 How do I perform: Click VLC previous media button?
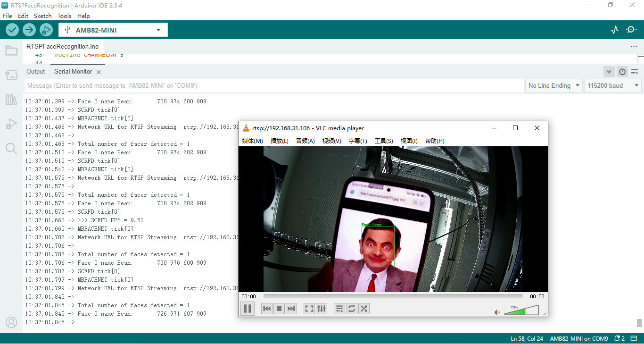pos(267,309)
